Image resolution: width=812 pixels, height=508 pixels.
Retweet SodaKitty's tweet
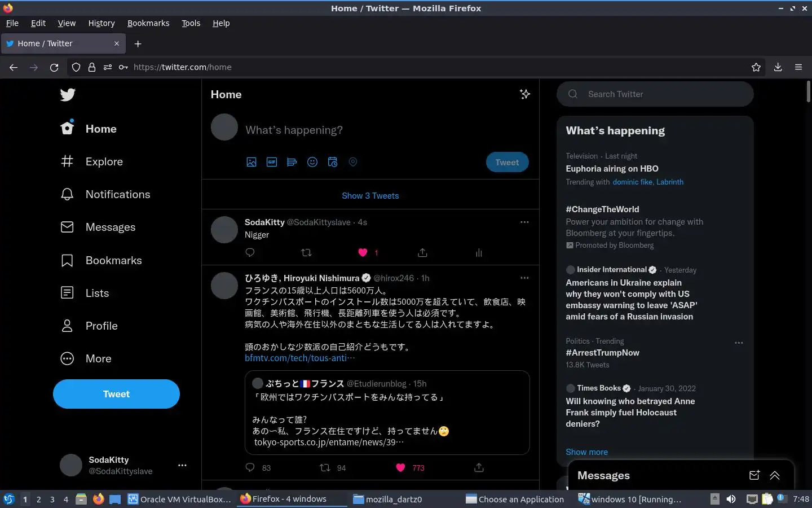307,252
